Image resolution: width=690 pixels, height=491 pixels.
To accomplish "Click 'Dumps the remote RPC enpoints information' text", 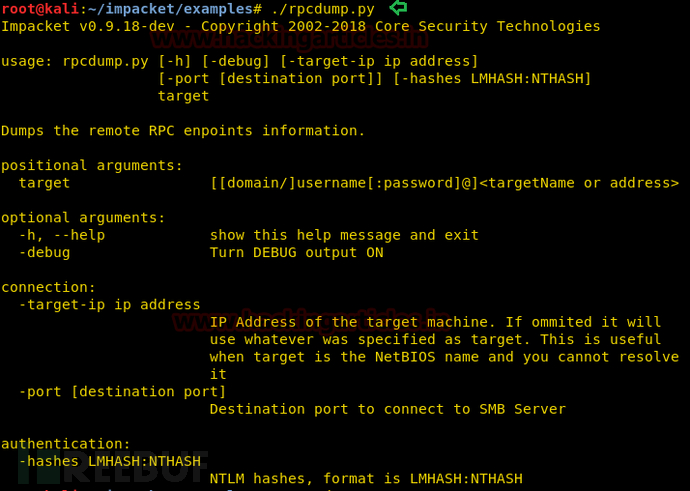I will coord(183,131).
